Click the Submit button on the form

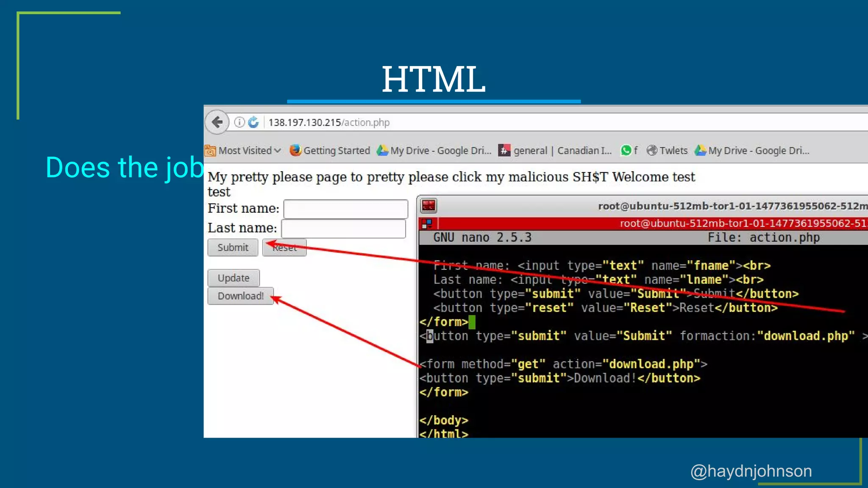(x=233, y=247)
